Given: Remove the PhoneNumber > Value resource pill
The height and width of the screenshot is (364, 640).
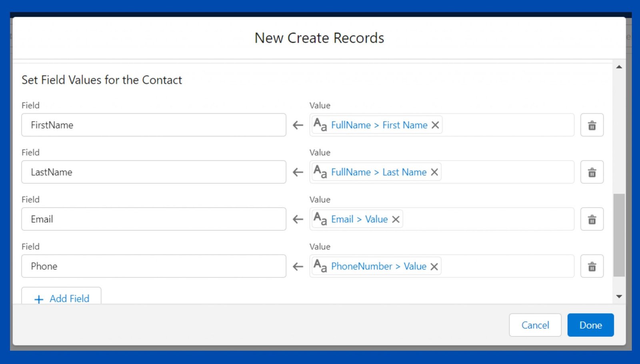Looking at the screenshot, I should coord(434,266).
